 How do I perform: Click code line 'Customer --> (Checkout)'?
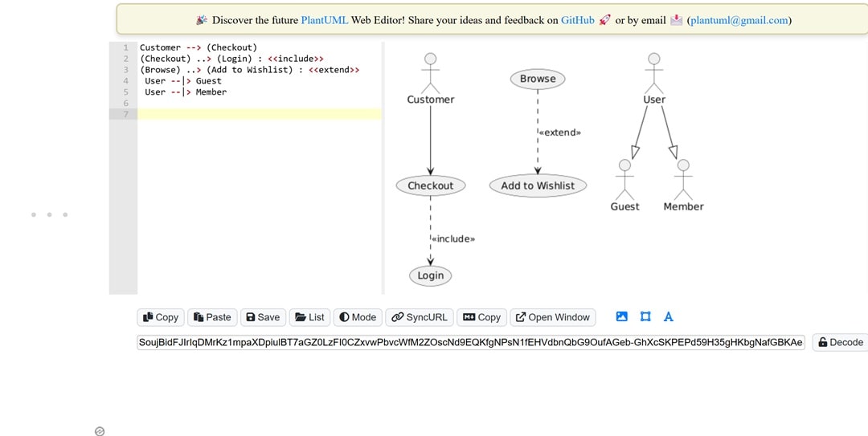pyautogui.click(x=199, y=47)
